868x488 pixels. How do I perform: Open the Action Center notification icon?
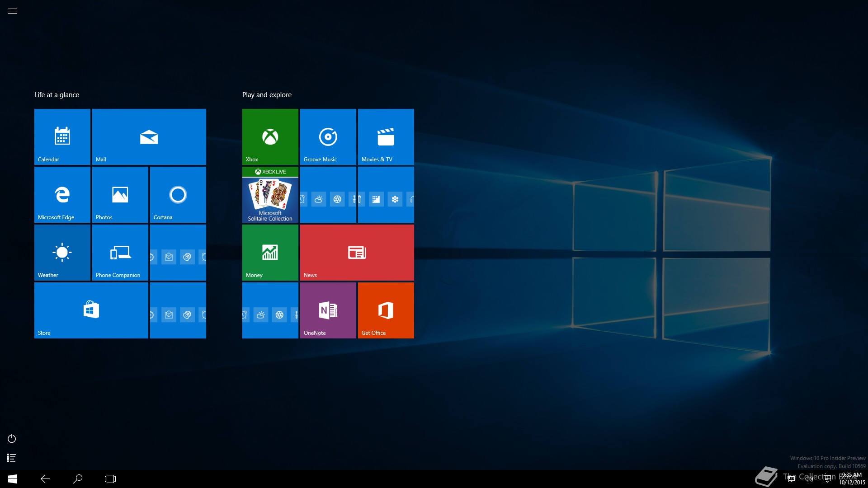[827, 479]
